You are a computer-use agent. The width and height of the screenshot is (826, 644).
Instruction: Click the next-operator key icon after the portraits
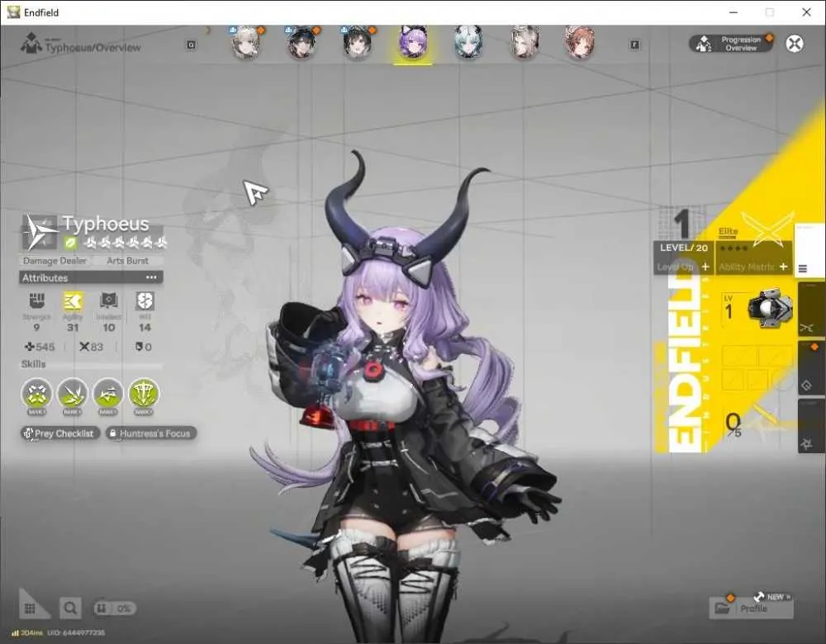(x=634, y=45)
